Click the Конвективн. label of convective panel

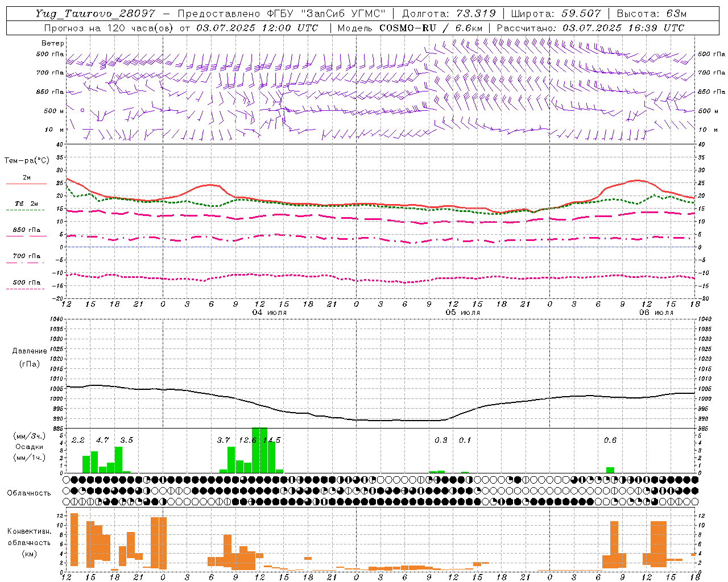(30, 531)
